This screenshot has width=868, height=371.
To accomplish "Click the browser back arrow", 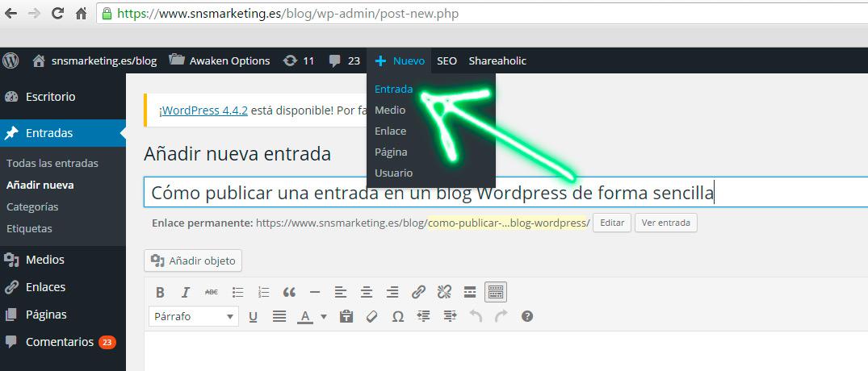I will tap(10, 14).
